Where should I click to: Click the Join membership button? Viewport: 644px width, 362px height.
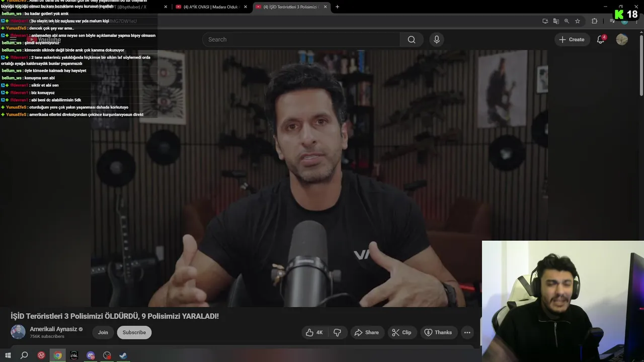click(103, 332)
